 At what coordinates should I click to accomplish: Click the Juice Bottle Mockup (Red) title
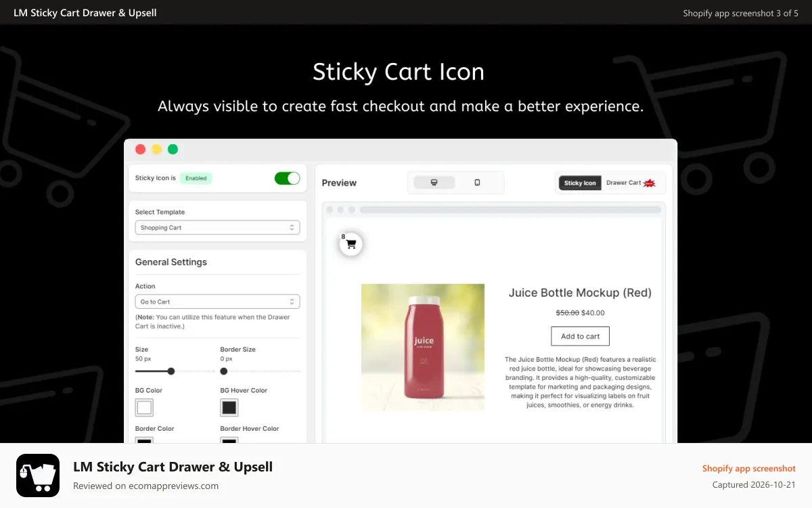coord(580,293)
